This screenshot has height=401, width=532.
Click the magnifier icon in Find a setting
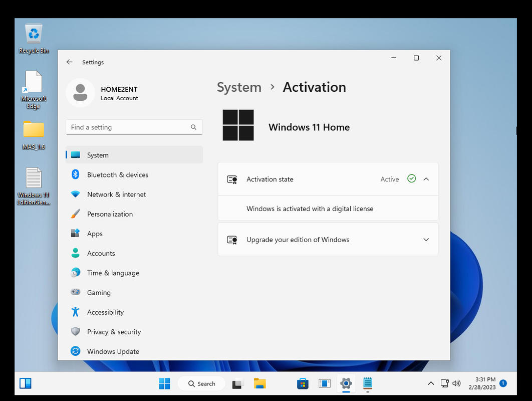pos(193,127)
